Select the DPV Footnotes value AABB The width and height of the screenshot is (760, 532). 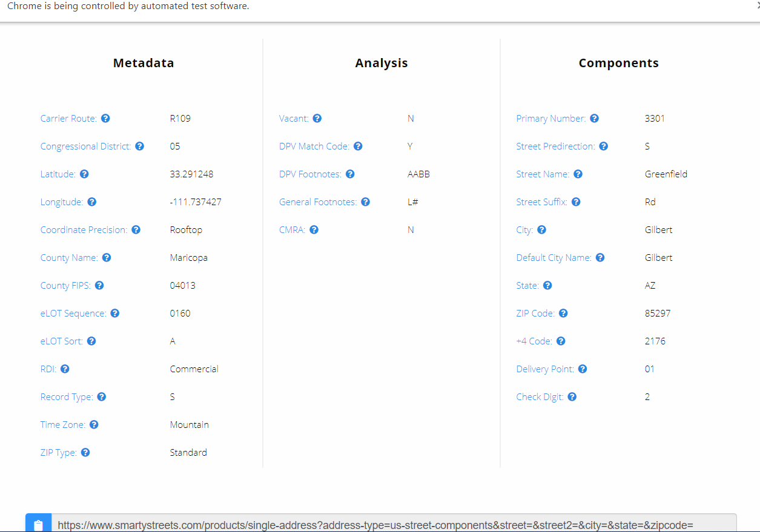(418, 174)
